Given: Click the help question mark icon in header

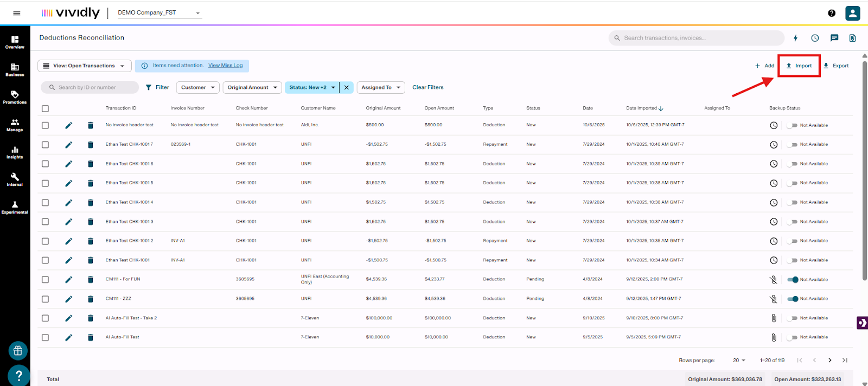Looking at the screenshot, I should tap(832, 13).
